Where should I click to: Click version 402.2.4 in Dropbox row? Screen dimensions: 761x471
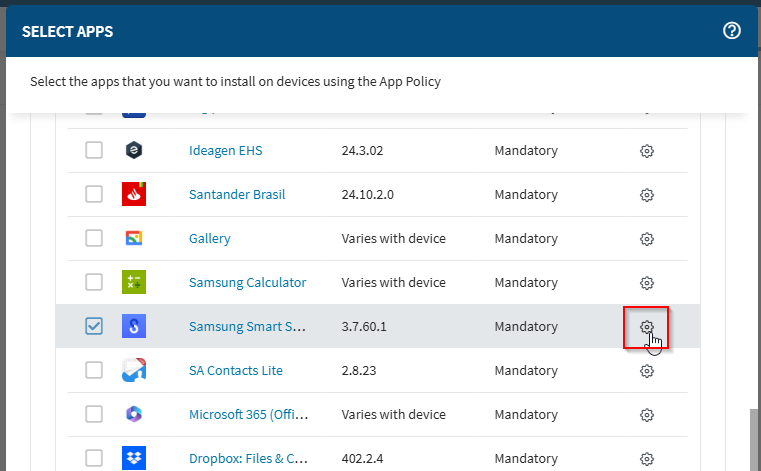(362, 458)
